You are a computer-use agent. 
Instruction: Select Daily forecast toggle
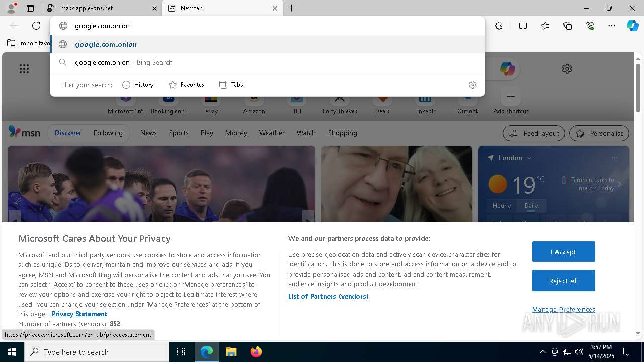[x=531, y=205]
